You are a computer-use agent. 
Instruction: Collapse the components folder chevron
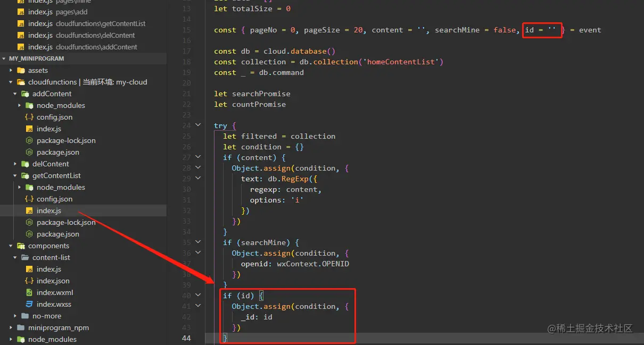click(x=11, y=246)
